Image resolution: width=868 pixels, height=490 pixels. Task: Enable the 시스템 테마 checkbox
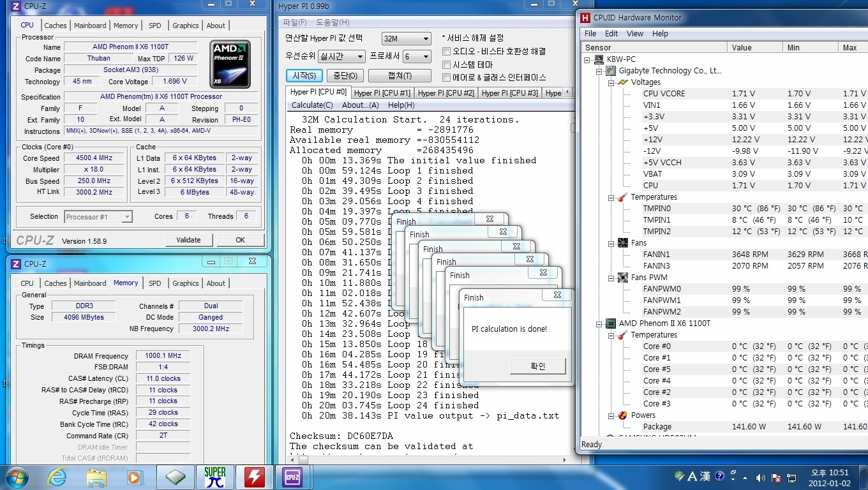pyautogui.click(x=447, y=64)
